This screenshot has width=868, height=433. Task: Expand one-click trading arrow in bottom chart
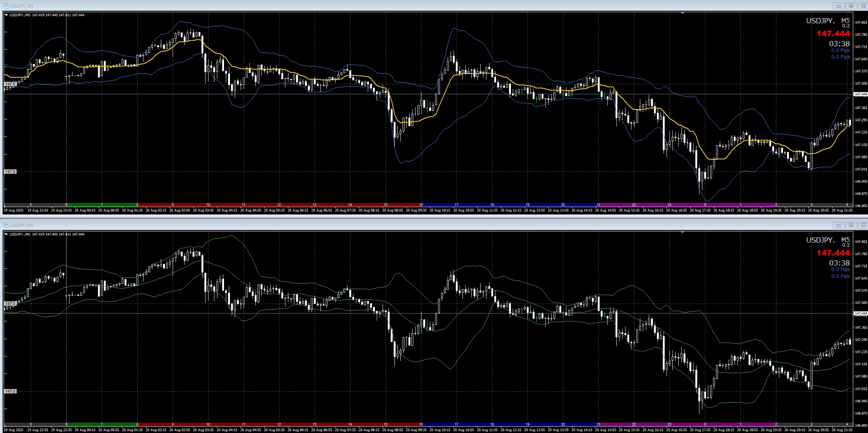(x=6, y=234)
